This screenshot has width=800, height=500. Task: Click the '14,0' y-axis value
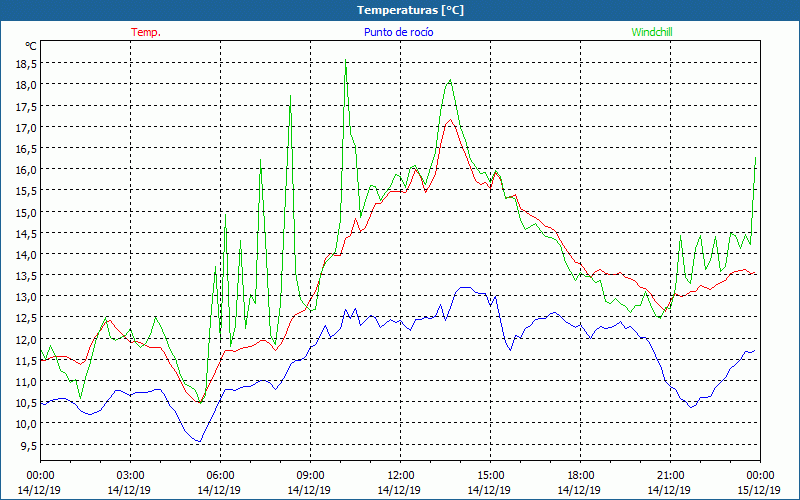point(27,254)
